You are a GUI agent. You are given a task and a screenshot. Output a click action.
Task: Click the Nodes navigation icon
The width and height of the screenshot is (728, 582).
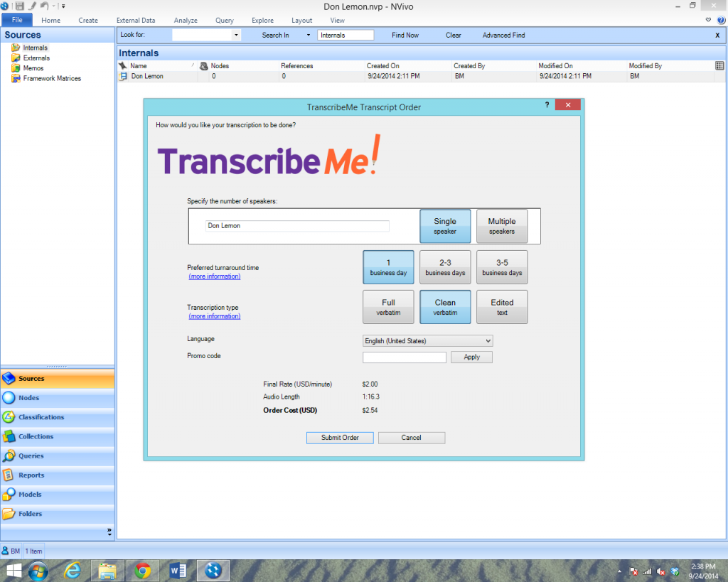pos(9,398)
